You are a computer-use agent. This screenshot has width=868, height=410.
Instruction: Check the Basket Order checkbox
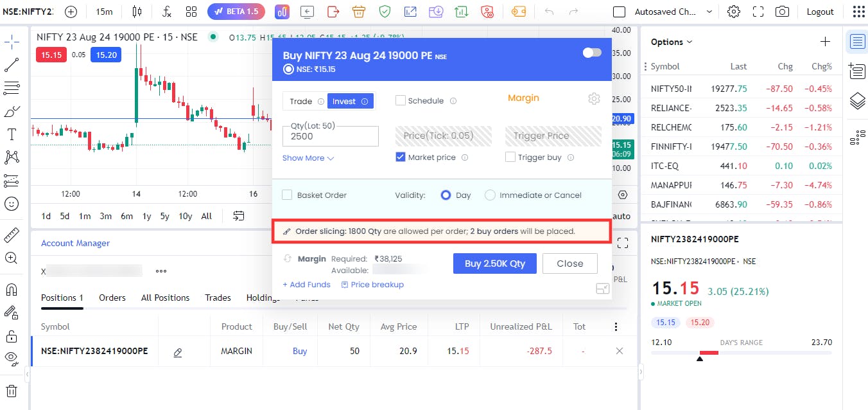[287, 195]
